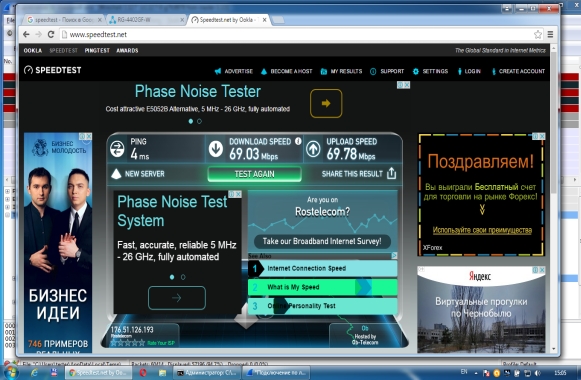Select the Speedtest.net by Ookla tab
Screen dimensions: 581x380
pos(227,20)
